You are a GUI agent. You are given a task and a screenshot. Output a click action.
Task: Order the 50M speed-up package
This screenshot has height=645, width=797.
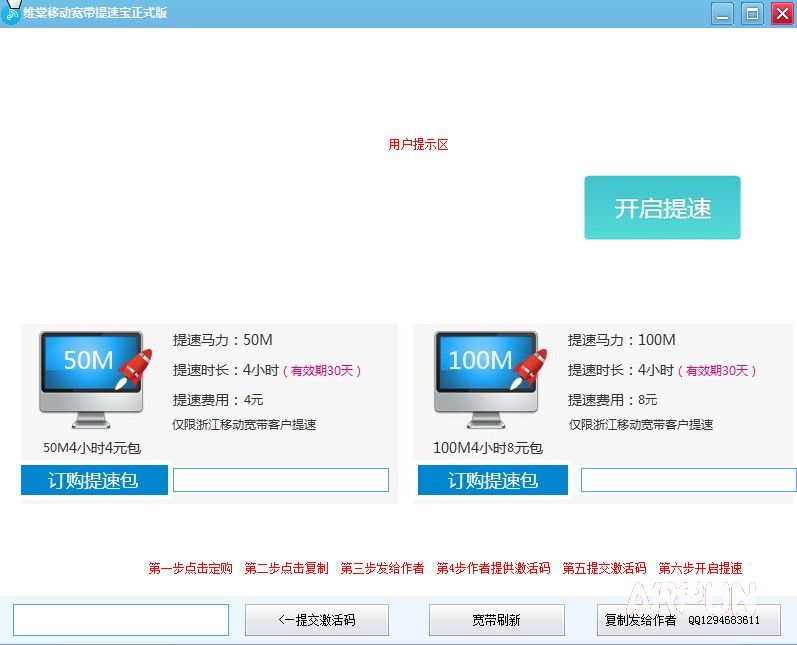94,481
